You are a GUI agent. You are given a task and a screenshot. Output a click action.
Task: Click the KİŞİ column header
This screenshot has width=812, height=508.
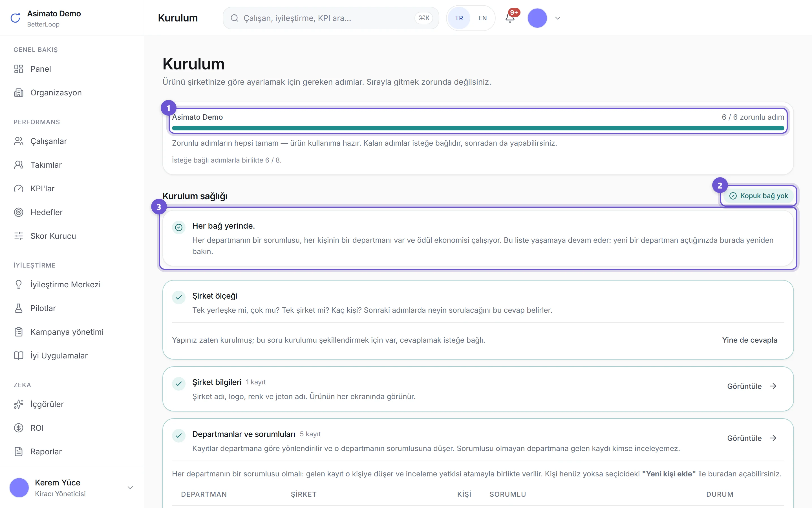pos(464,494)
